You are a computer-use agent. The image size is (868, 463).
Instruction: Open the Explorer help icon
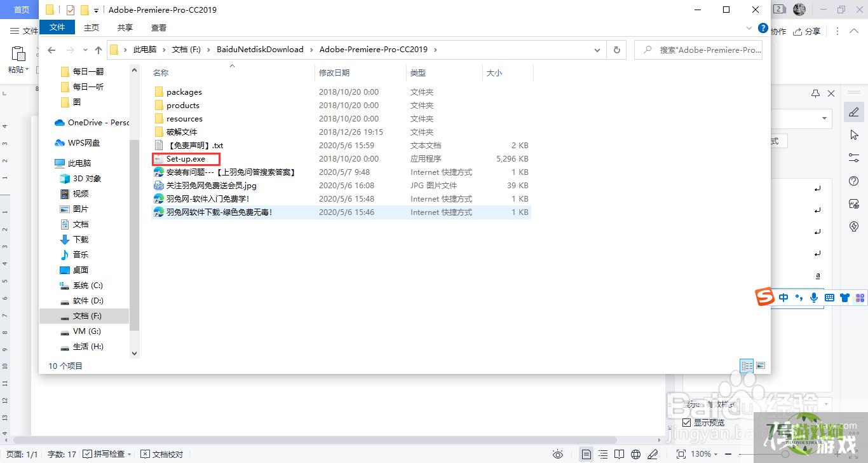763,28
